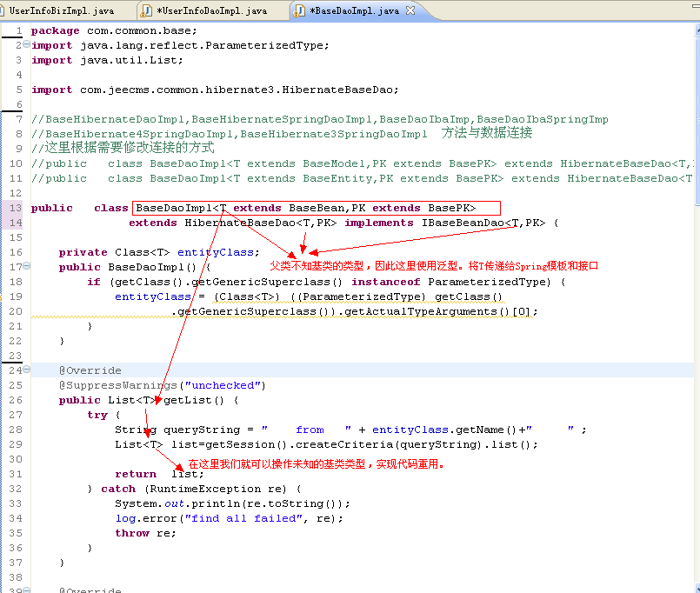
Task: Click the vertical scrollbar up arrow
Action: pyautogui.click(x=697, y=30)
